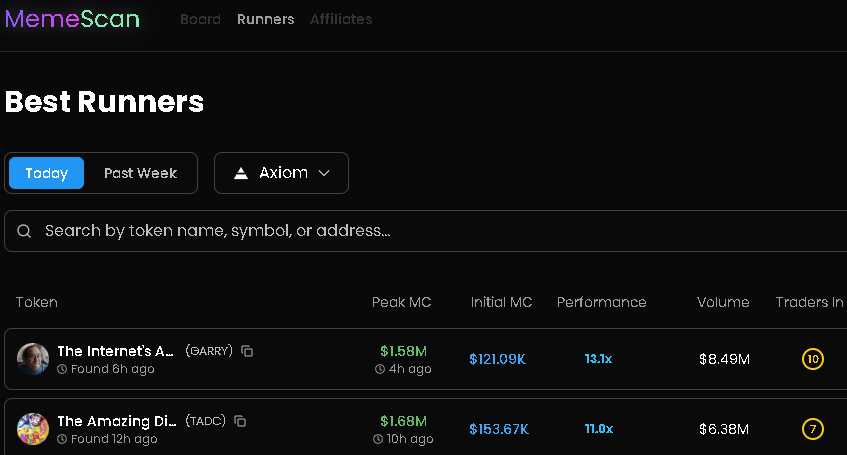Screen dimensions: 847x455
Task: Open the Runners tab
Action: pyautogui.click(x=266, y=19)
